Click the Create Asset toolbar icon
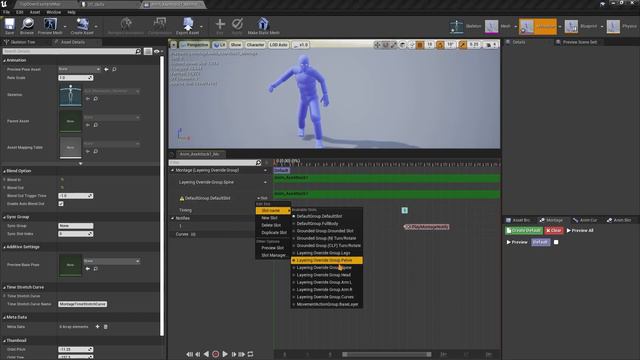This screenshot has width=640, height=360. (x=82, y=24)
